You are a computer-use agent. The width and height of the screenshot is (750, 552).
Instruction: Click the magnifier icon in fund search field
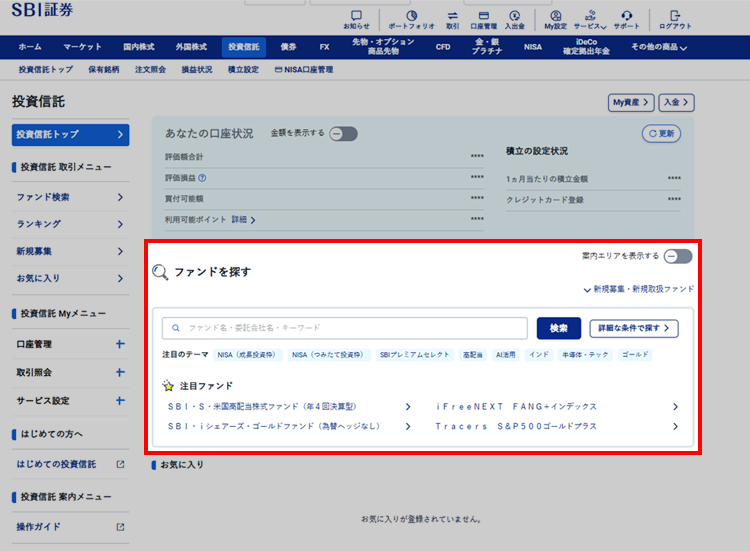(x=176, y=328)
